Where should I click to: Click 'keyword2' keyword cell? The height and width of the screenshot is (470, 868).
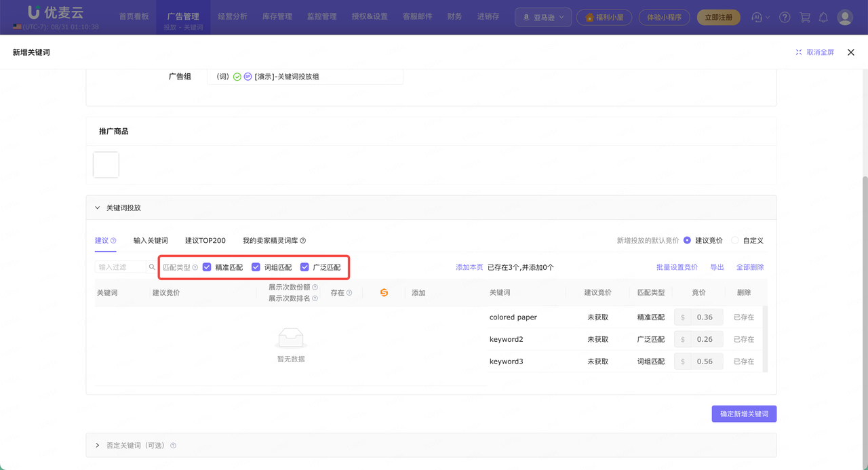coord(507,339)
